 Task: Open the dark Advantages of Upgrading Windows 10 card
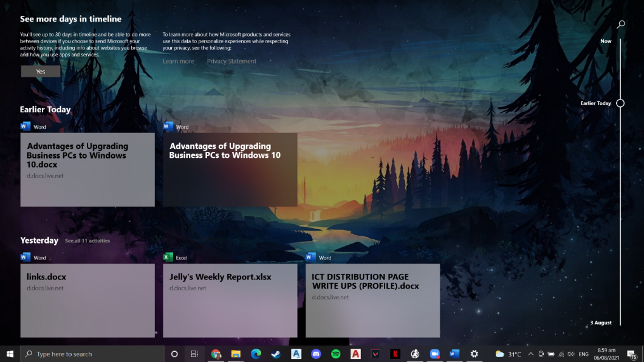(x=230, y=169)
